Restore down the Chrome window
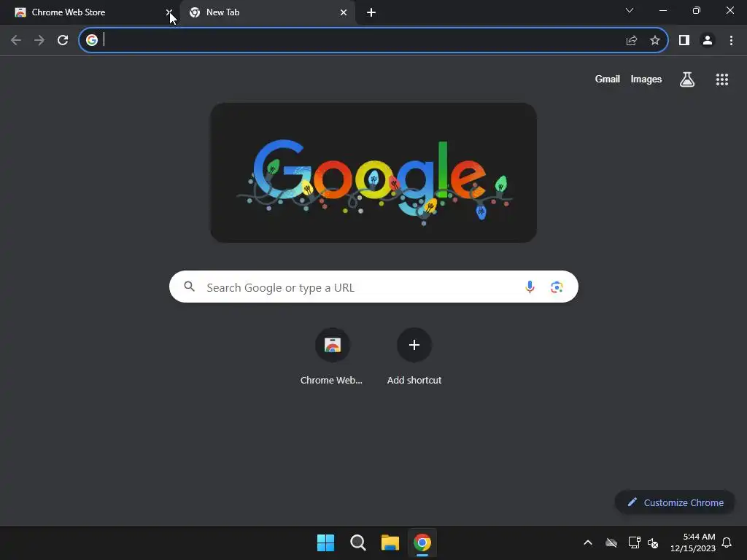Viewport: 747px width, 560px height. pyautogui.click(x=697, y=10)
